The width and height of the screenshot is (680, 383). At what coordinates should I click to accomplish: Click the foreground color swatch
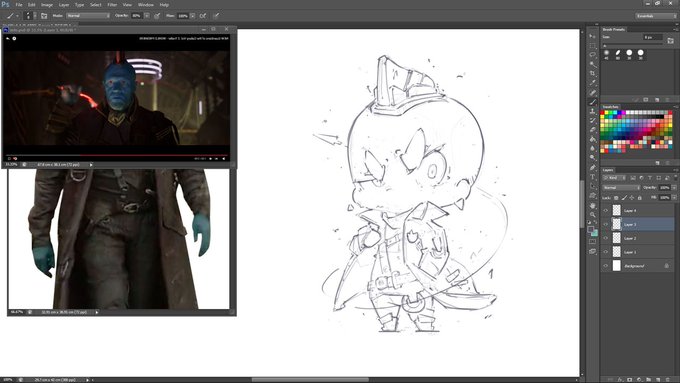tap(590, 229)
